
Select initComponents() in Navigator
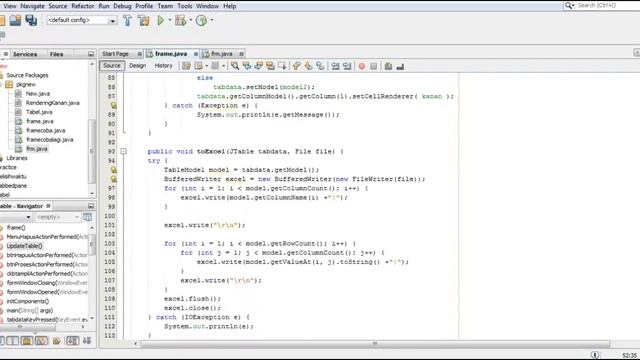pyautogui.click(x=27, y=301)
